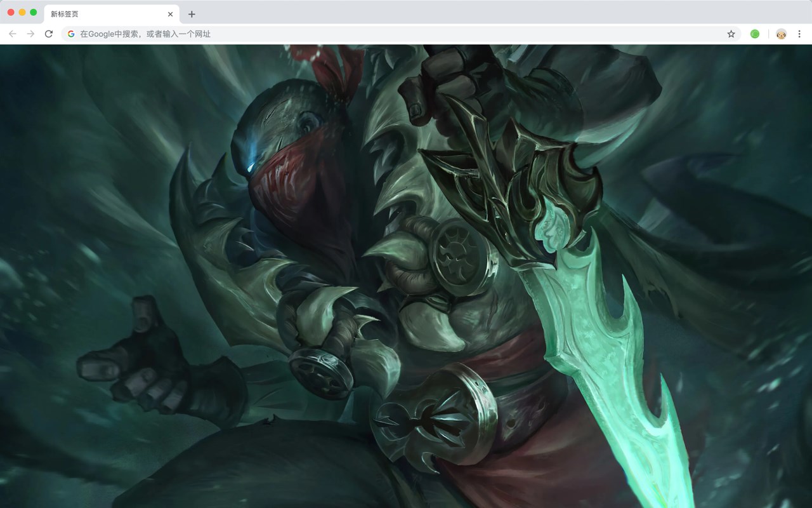Screen dimensions: 812x508
Task: Close the 新标签页 tab
Action: [x=170, y=14]
